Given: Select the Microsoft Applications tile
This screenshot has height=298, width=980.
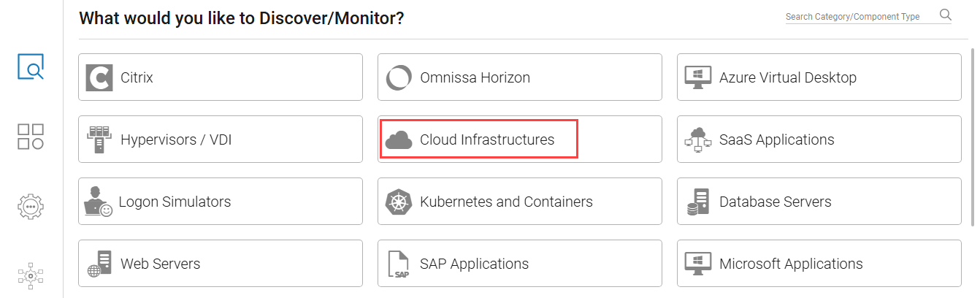Looking at the screenshot, I should 819,264.
